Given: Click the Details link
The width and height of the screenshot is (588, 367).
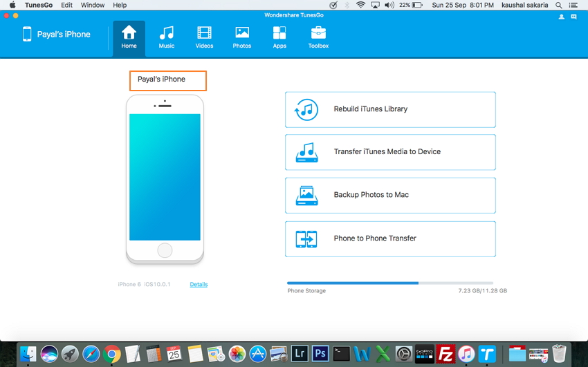Looking at the screenshot, I should click(x=199, y=284).
